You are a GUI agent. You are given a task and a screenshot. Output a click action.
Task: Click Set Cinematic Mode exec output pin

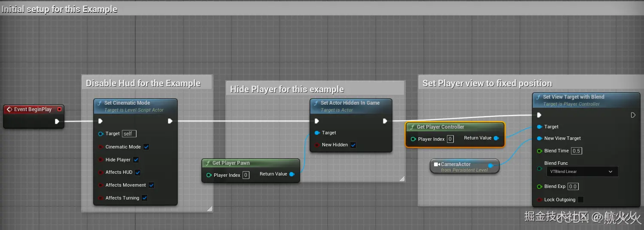click(170, 121)
